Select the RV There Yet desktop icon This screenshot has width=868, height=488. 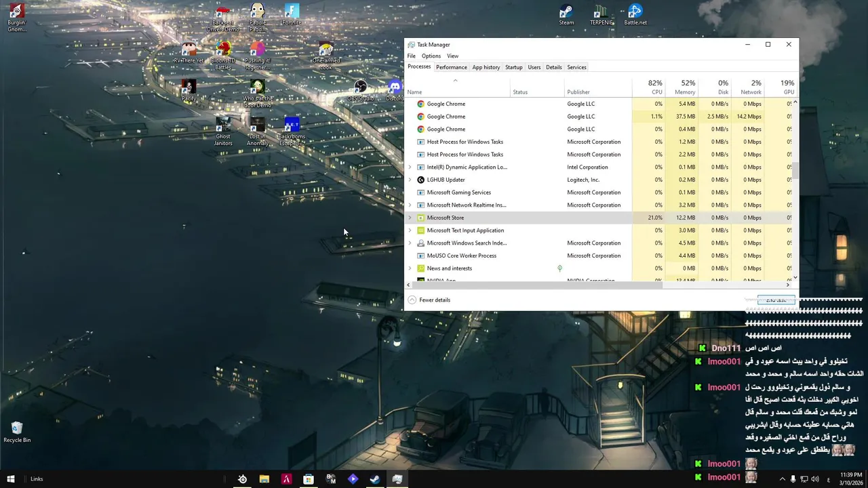pos(189,52)
